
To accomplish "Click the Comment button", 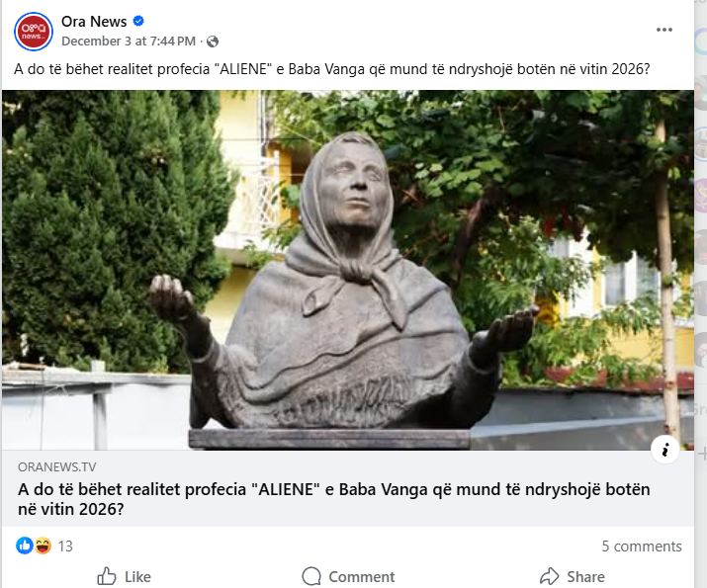I will tap(348, 577).
